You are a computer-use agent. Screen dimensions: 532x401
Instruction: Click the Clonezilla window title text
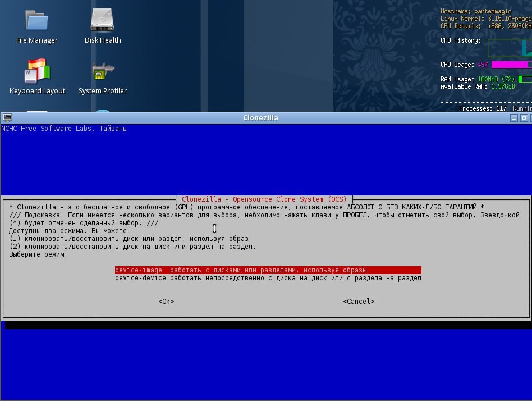point(260,118)
